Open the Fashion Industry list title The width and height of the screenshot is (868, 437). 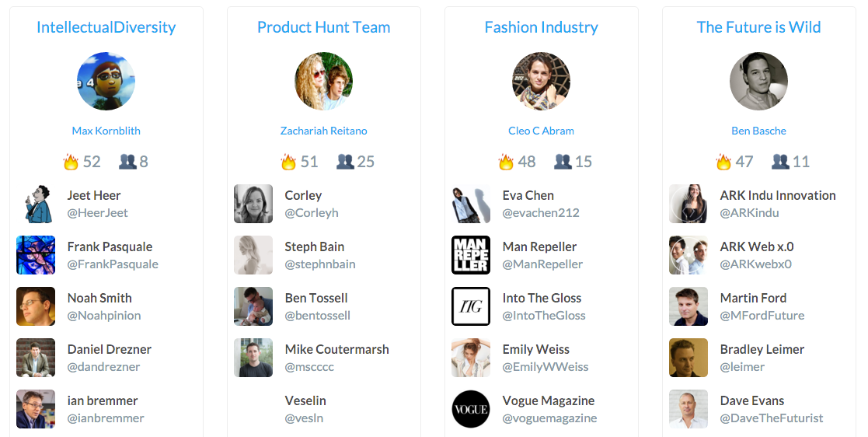coord(542,27)
